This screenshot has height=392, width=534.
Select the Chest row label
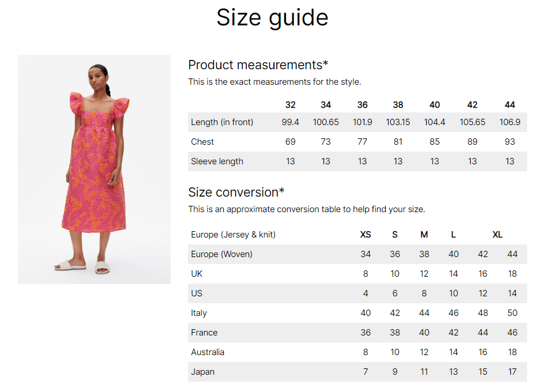pos(202,142)
